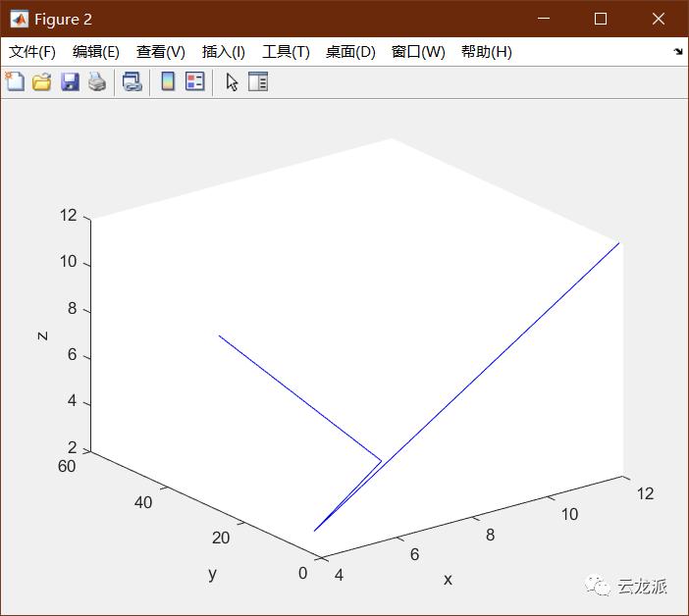Select the long blue plotted line
The width and height of the screenshot is (689, 616).
(467, 386)
